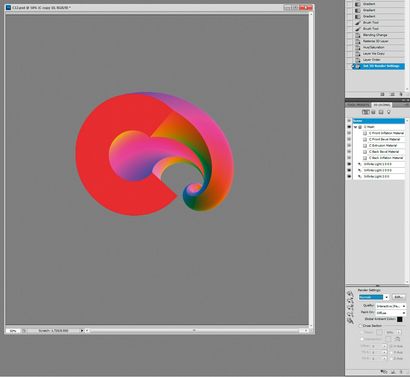Select the whole scene filter icon
The width and height of the screenshot is (410, 377).
(x=366, y=112)
